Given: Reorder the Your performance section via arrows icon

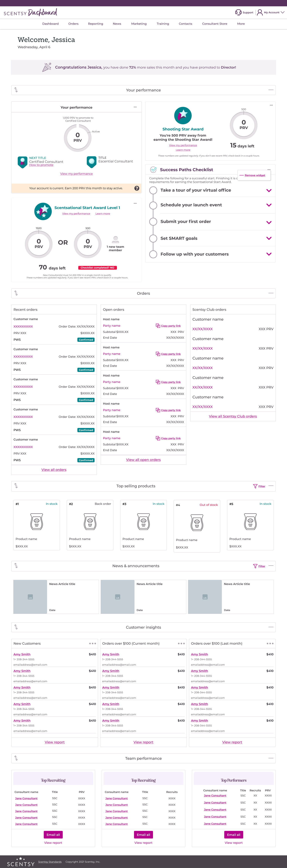Looking at the screenshot, I should pos(16,90).
